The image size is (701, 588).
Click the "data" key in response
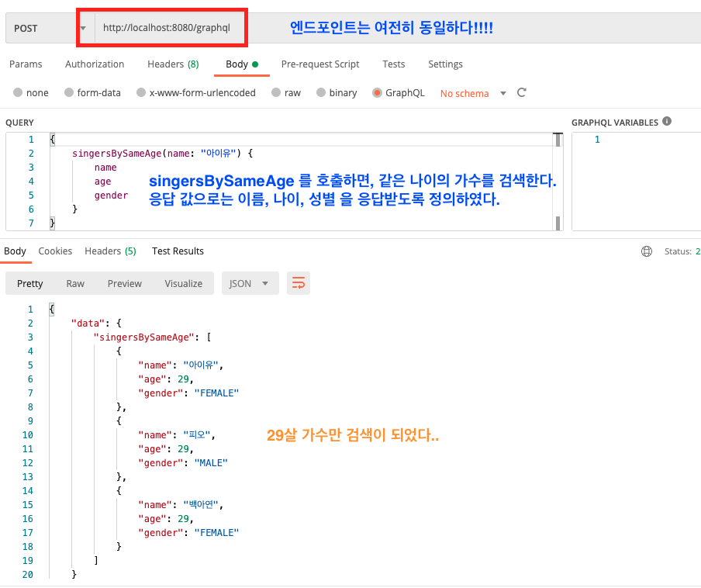tap(88, 323)
